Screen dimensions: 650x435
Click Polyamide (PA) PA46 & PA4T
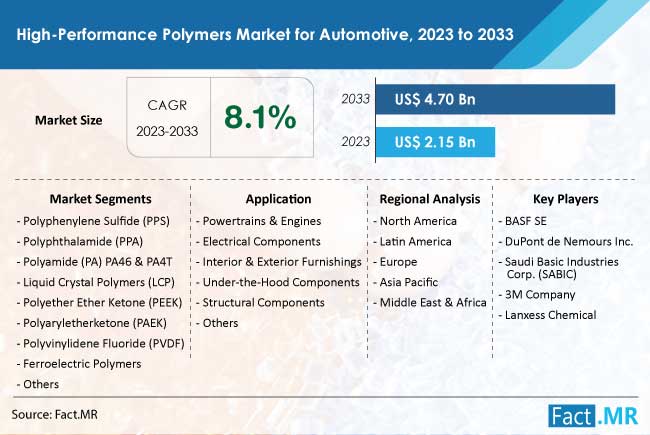[x=95, y=262]
